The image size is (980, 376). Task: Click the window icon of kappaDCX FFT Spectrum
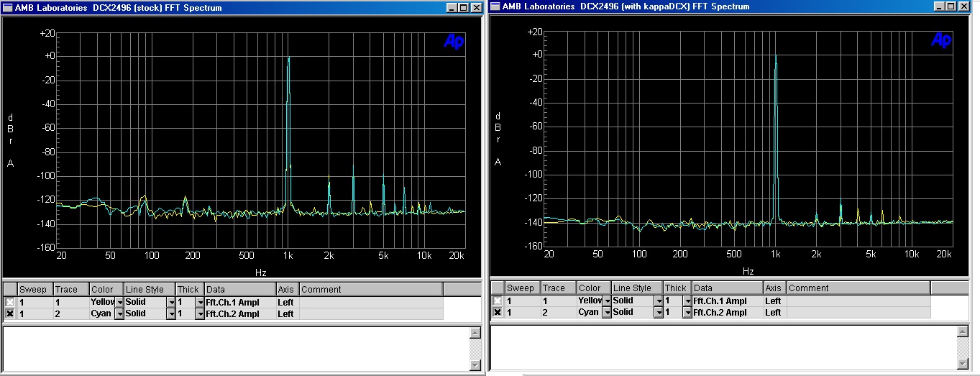495,6
